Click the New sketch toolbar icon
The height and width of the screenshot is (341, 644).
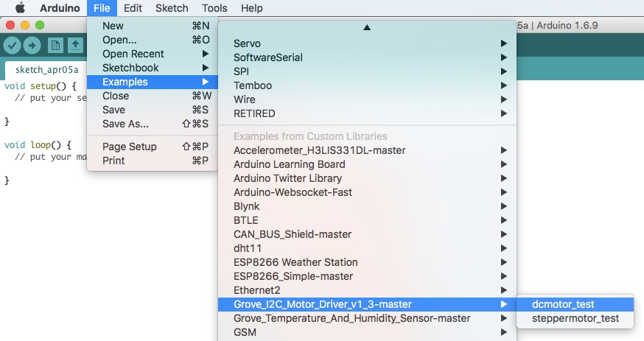pyautogui.click(x=56, y=46)
